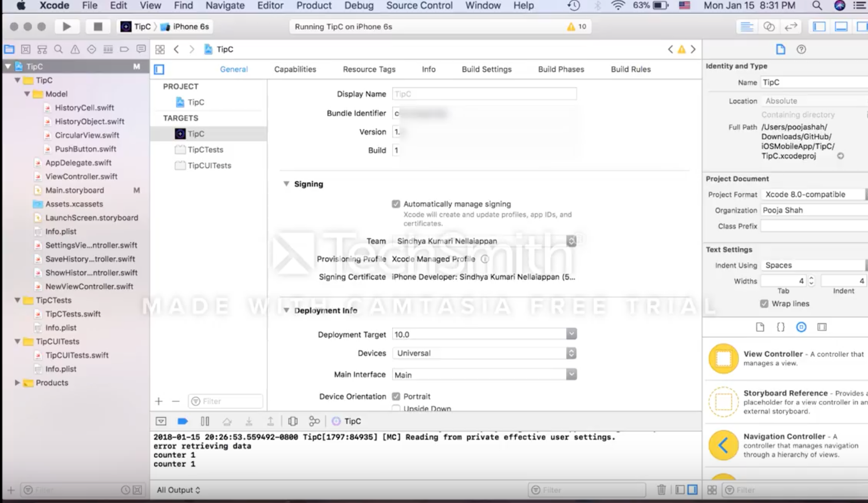Select the Standard editor button
868x503 pixels.
pos(747,26)
